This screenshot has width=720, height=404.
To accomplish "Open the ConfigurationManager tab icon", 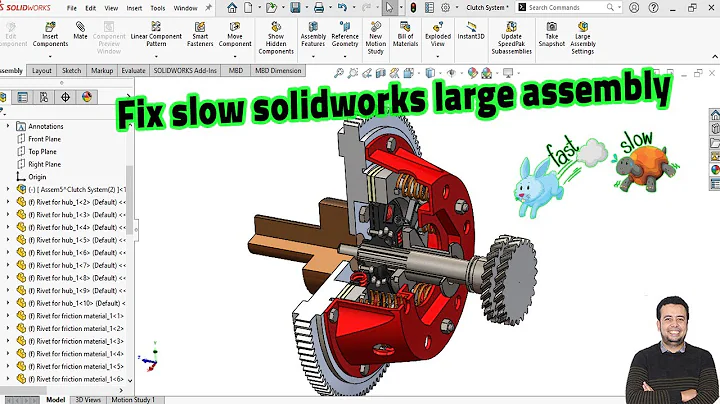I will coord(44,97).
